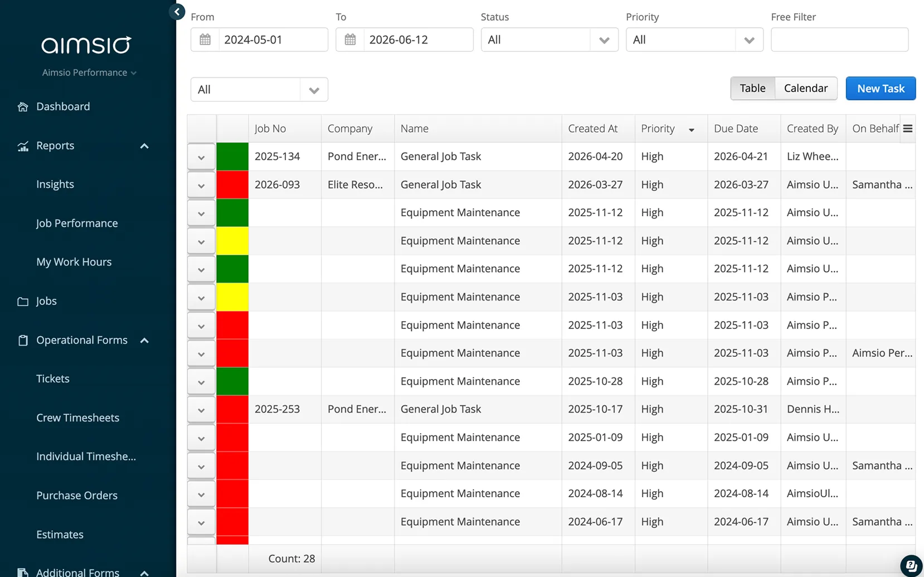Click red status color of job 2026-093

(232, 185)
